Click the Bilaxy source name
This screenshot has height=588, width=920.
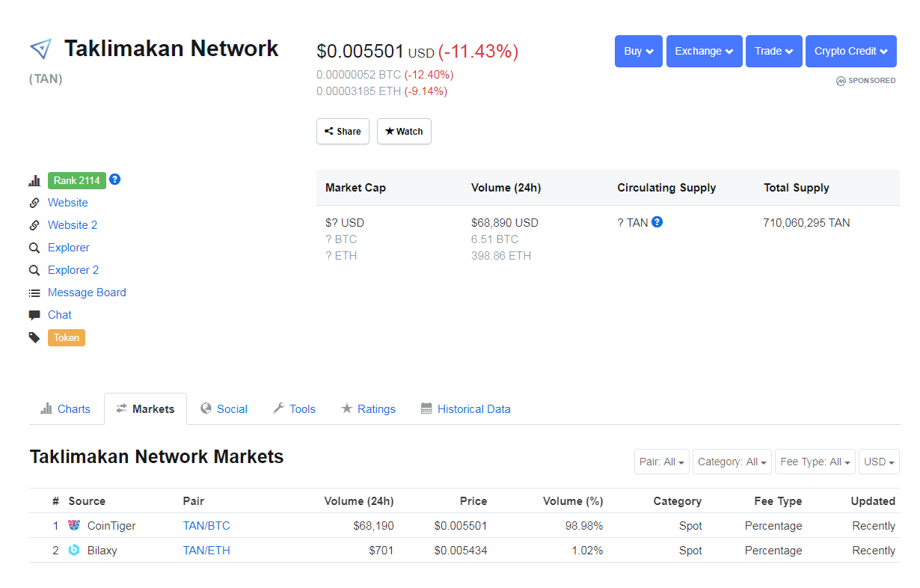point(102,551)
